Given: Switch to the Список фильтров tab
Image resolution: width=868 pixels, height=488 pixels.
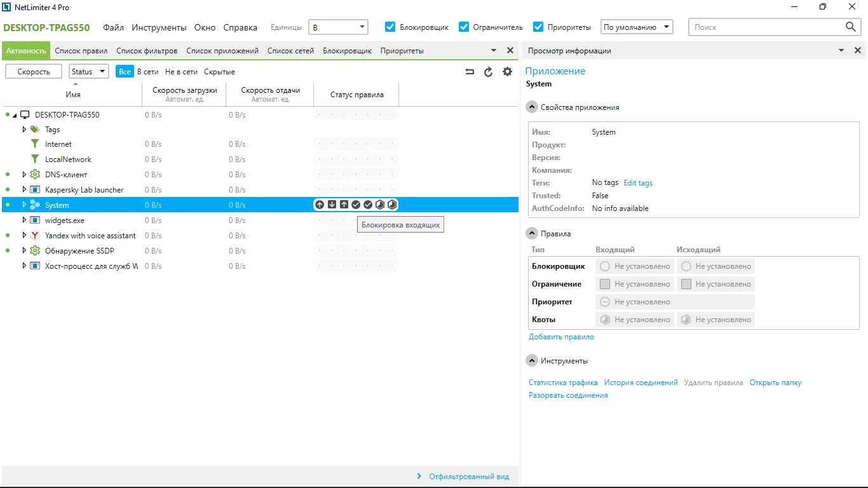Looking at the screenshot, I should (147, 51).
